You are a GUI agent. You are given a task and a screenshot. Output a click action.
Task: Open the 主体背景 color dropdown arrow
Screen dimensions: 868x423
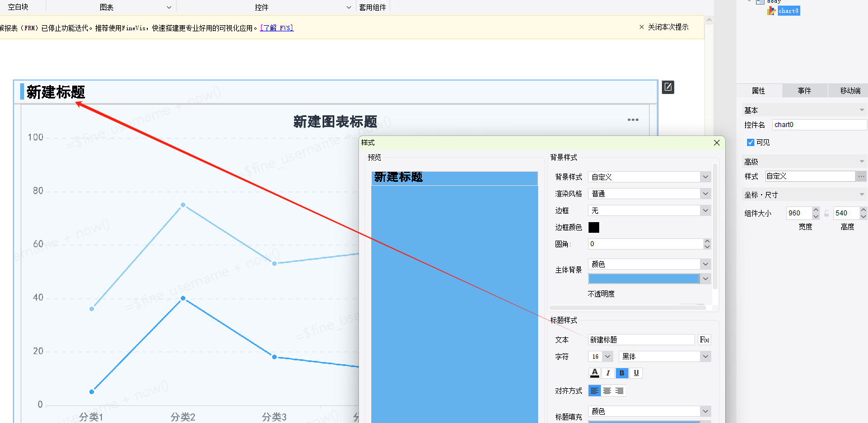pos(706,278)
